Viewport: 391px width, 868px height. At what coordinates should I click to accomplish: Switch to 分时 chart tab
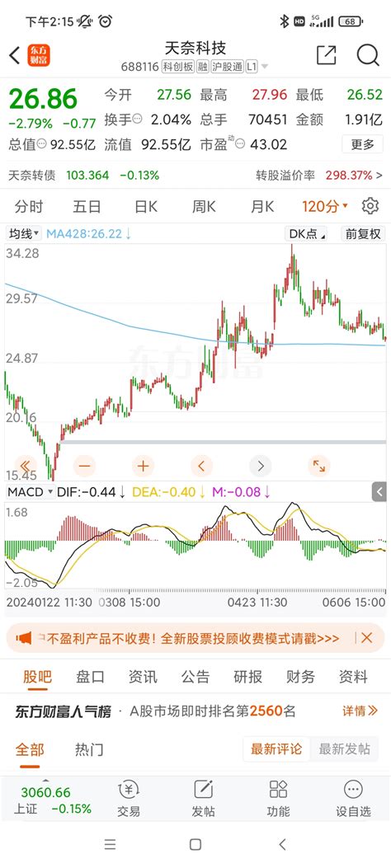point(28,206)
